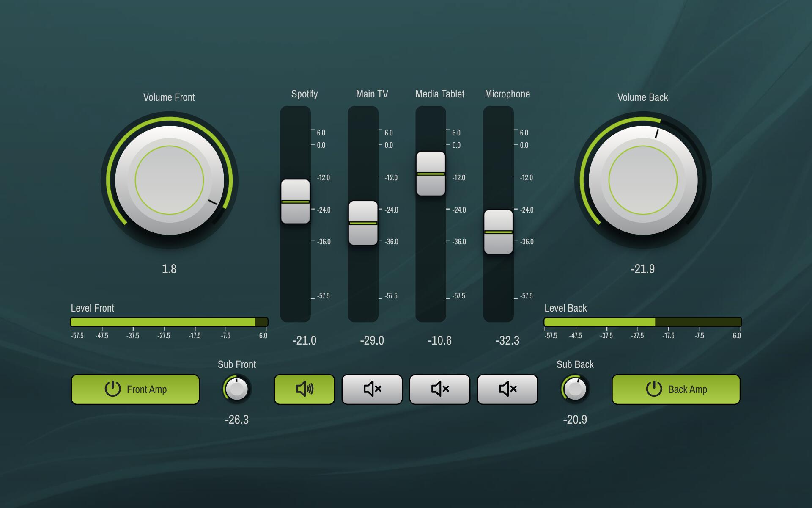This screenshot has width=812, height=508.
Task: Click the Volume Front value 1.8
Action: coord(169,269)
